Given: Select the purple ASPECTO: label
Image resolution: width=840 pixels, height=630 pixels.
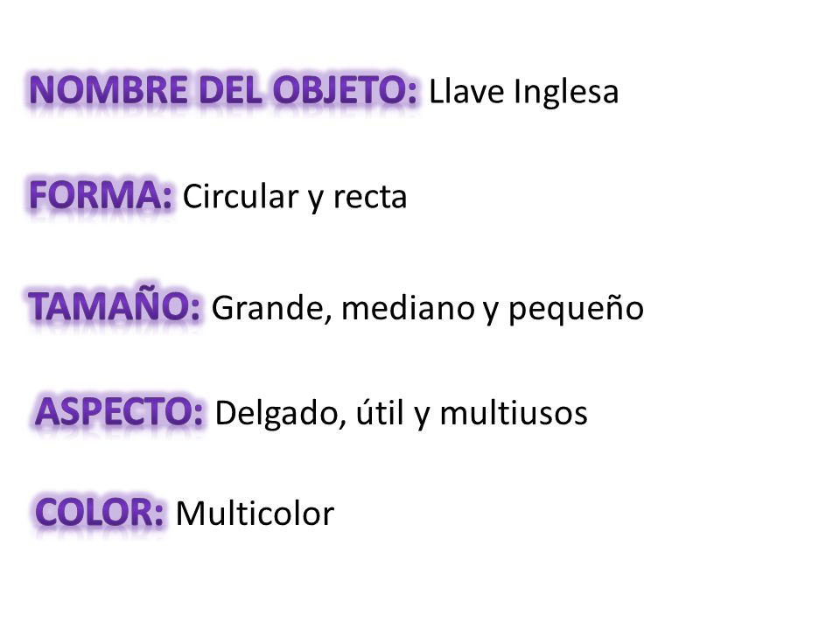Looking at the screenshot, I should [x=120, y=412].
